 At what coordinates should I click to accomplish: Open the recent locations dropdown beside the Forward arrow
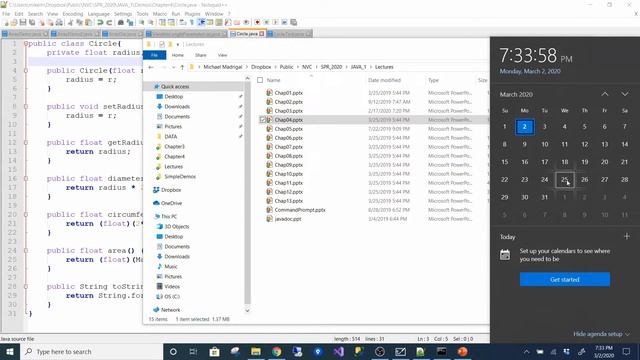pyautogui.click(x=173, y=67)
